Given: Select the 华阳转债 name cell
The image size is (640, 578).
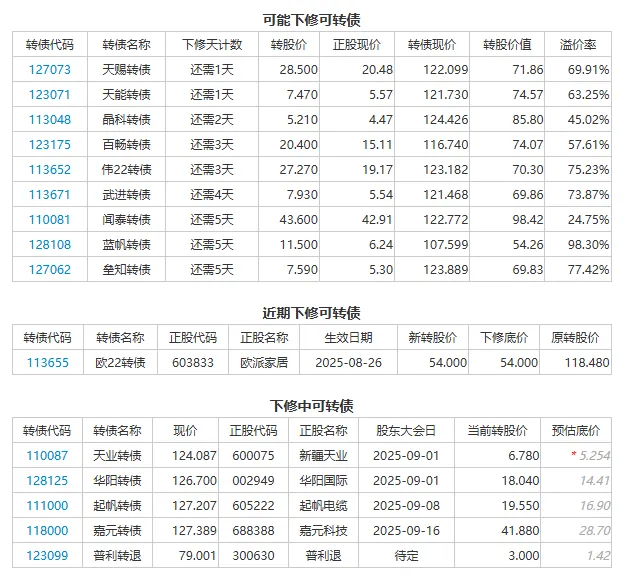Looking at the screenshot, I should (118, 480).
